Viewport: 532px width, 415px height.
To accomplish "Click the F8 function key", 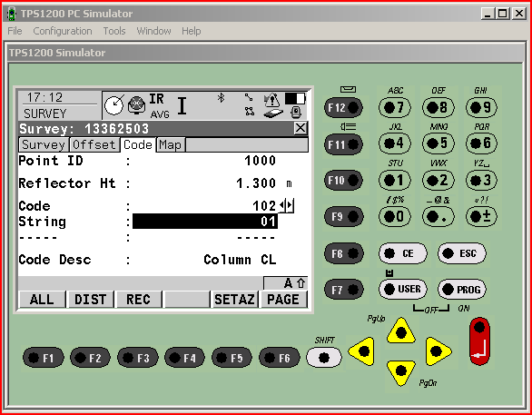I will click(x=343, y=253).
